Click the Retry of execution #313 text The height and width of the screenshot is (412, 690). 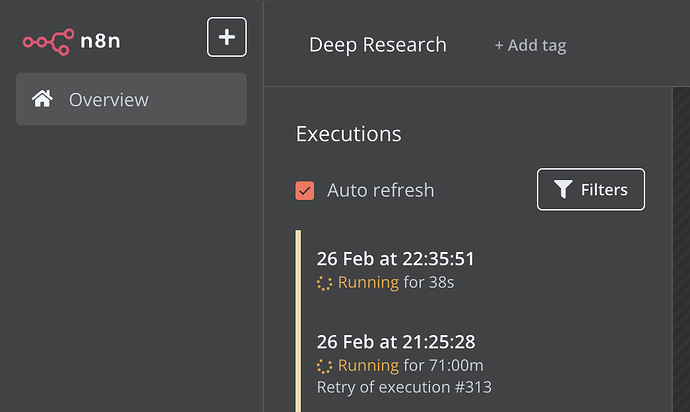tap(404, 387)
